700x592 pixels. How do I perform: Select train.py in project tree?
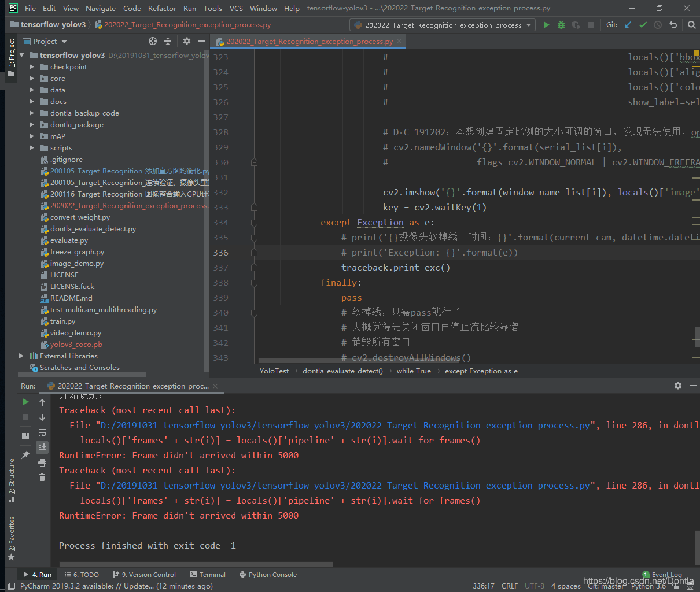62,321
